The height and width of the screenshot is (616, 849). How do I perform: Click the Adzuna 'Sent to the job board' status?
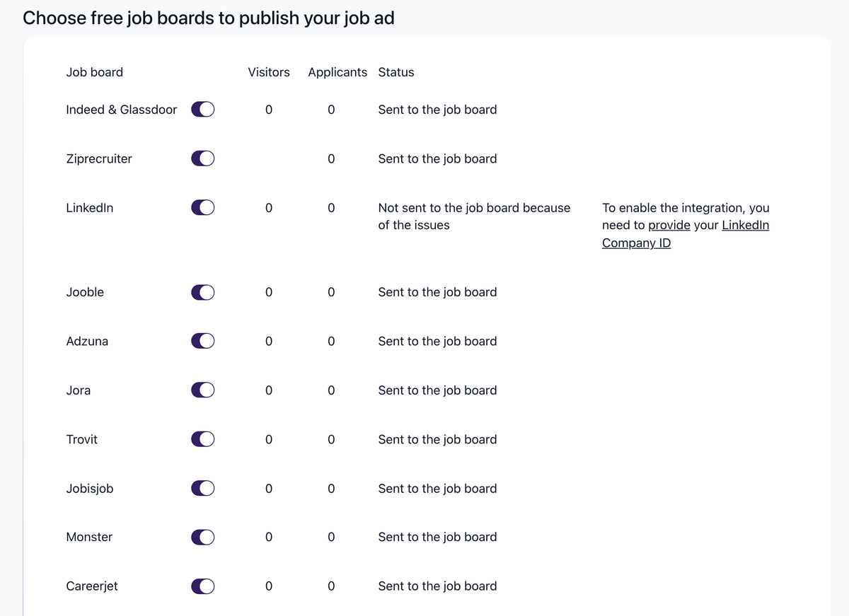coord(437,341)
